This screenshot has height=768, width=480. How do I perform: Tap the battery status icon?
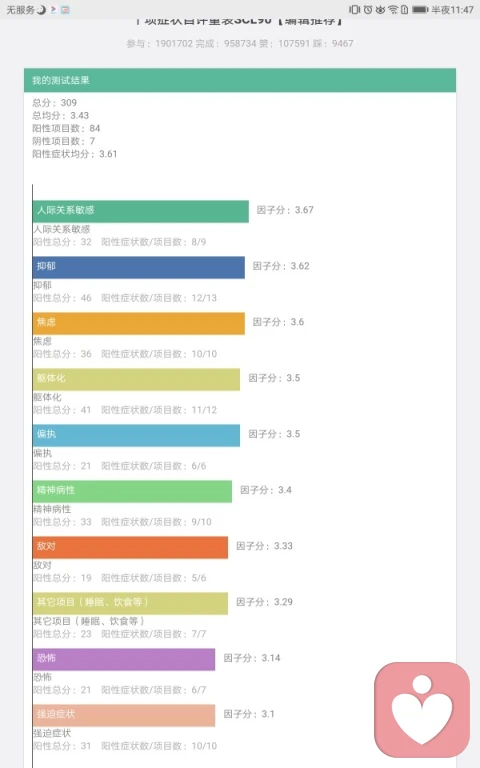coord(420,9)
